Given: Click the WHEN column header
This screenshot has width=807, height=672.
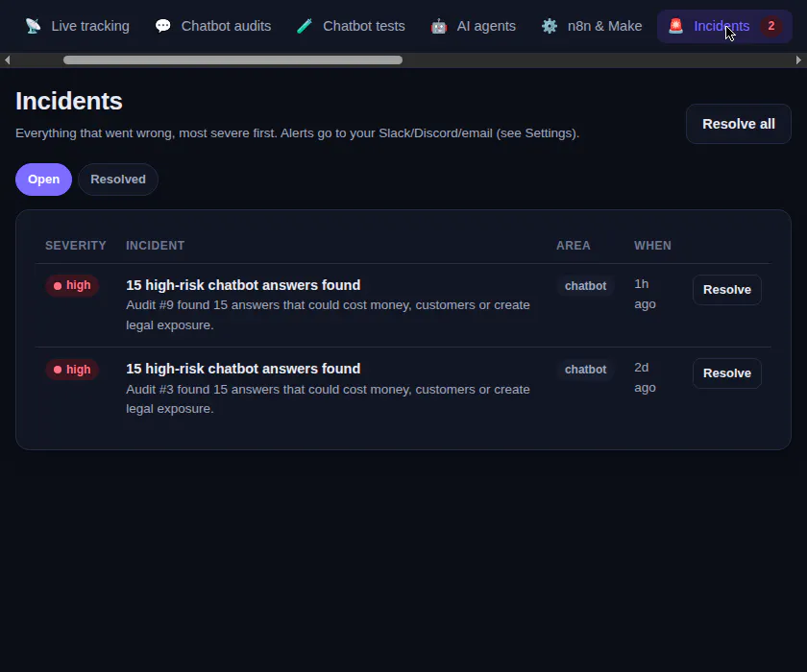Looking at the screenshot, I should [x=652, y=245].
